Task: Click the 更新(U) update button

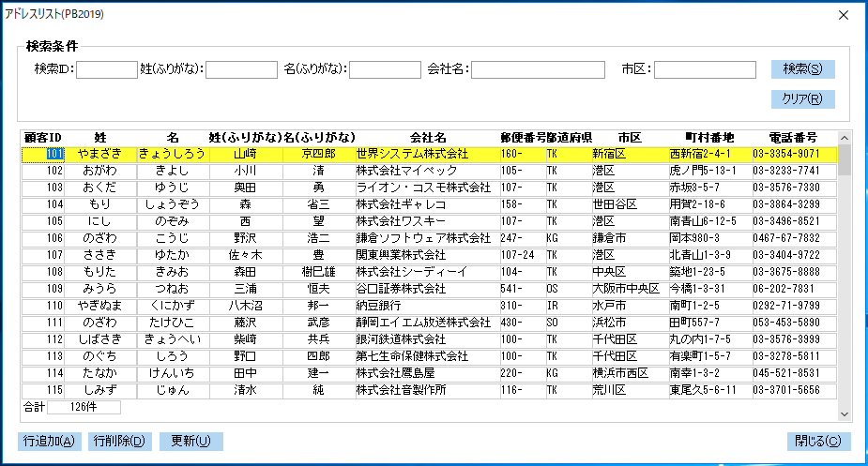Action: (x=191, y=441)
